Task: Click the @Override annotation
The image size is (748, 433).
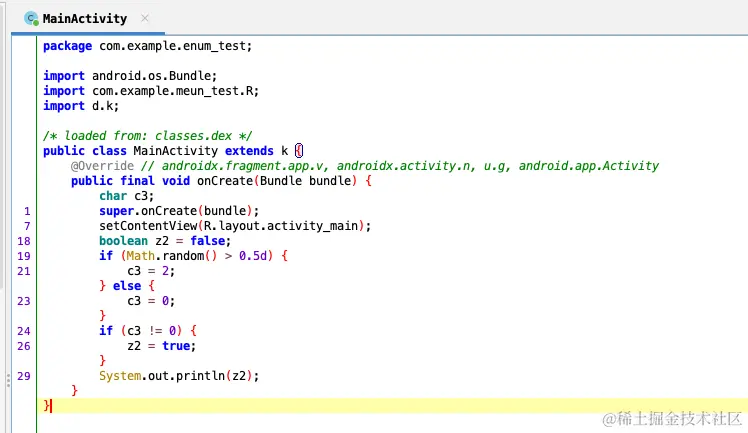Action: (x=102, y=165)
